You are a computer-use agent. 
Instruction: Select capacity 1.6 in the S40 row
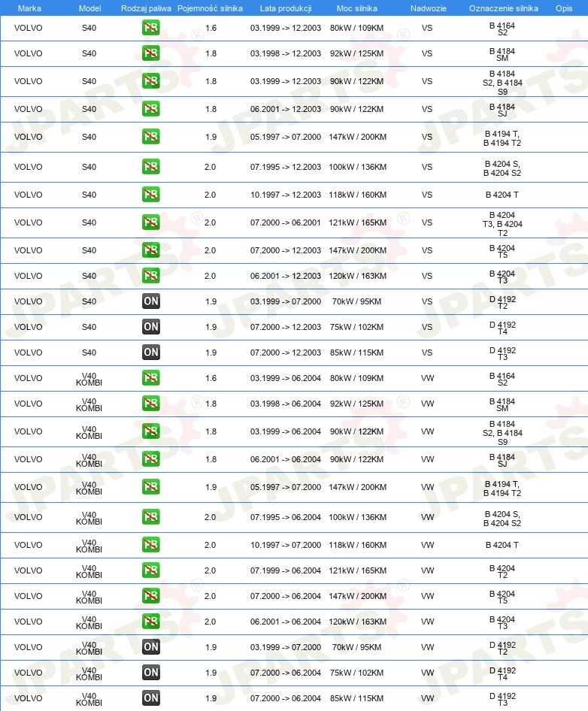tap(211, 28)
